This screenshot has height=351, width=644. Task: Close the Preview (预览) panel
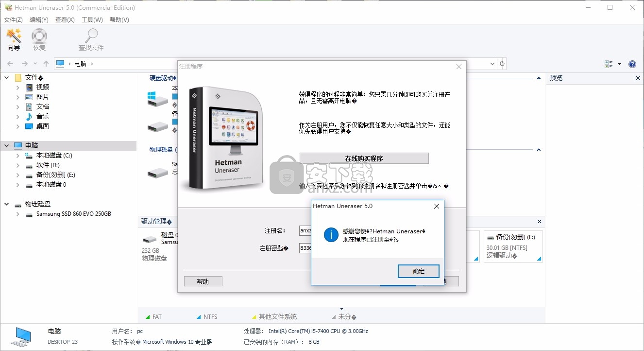pyautogui.click(x=638, y=78)
